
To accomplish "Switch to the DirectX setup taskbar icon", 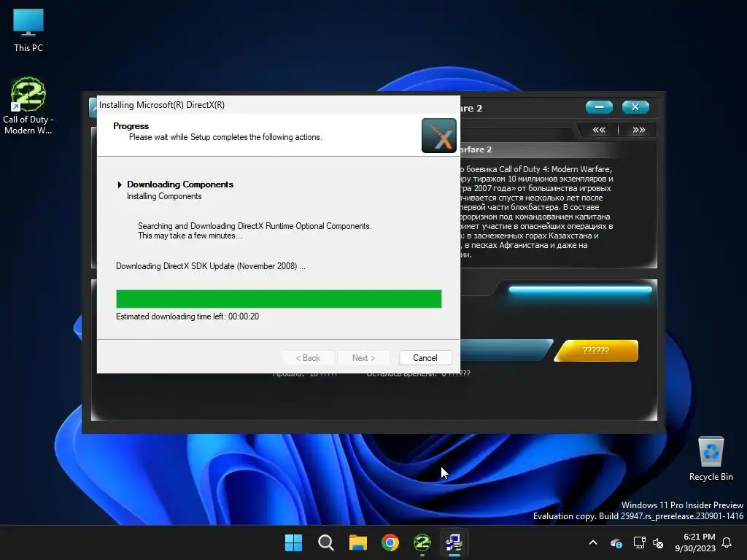I will point(454,542).
